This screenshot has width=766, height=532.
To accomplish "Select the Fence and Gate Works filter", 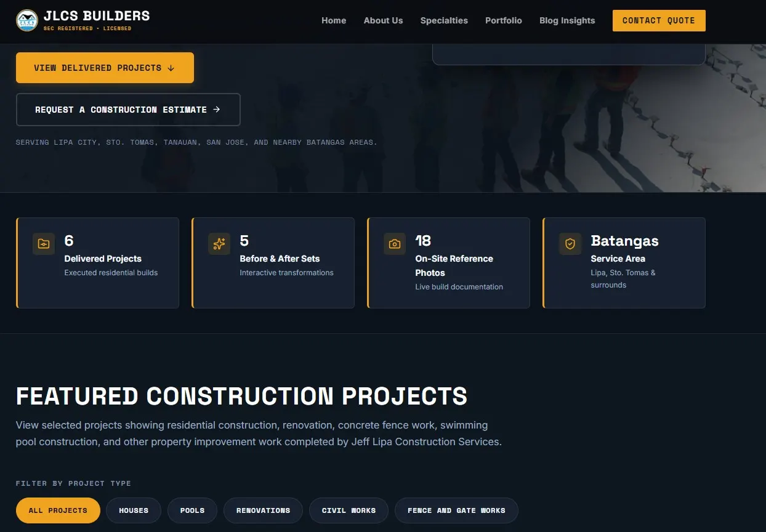I will coord(456,510).
